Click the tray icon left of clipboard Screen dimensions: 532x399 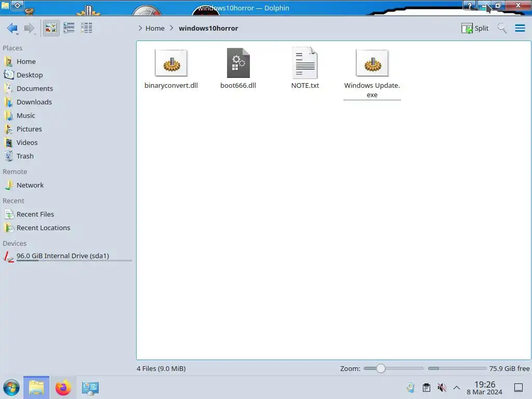(x=411, y=388)
